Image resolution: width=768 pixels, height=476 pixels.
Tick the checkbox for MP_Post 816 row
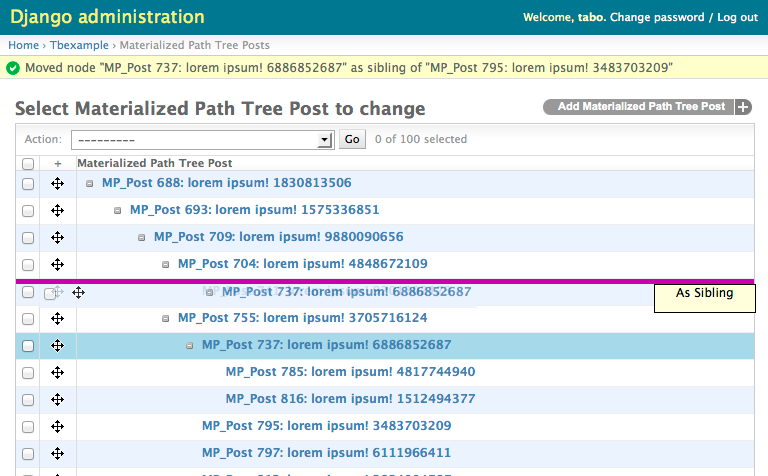click(x=28, y=399)
